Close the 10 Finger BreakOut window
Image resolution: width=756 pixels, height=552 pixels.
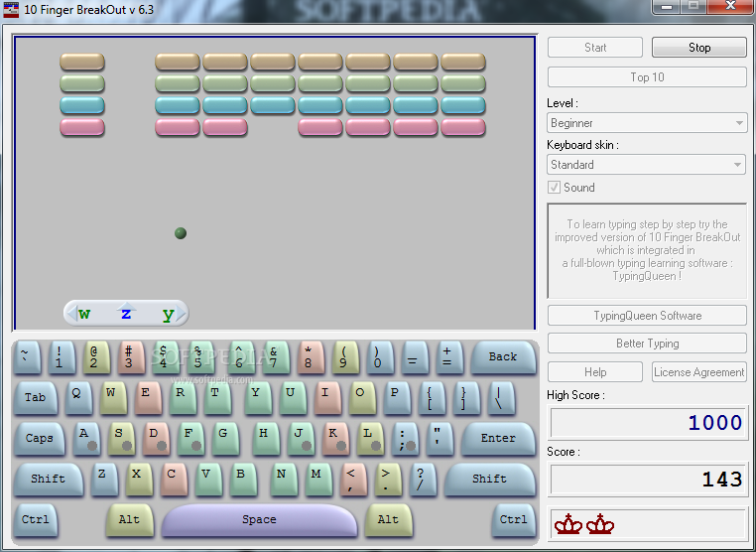click(x=731, y=7)
